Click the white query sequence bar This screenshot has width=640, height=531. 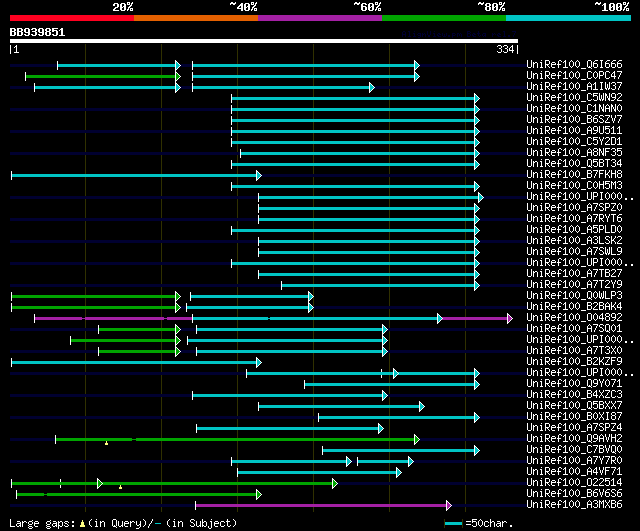point(264,41)
